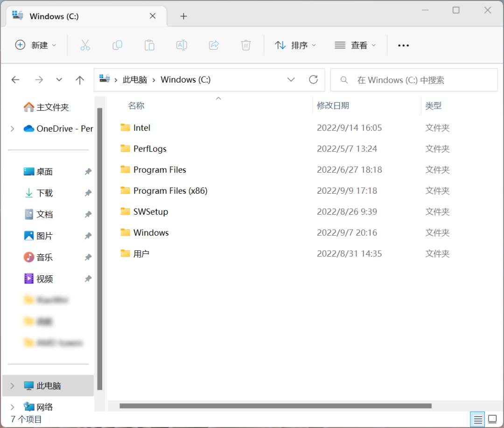
Task: Open the 排序 sort dropdown
Action: tap(295, 45)
